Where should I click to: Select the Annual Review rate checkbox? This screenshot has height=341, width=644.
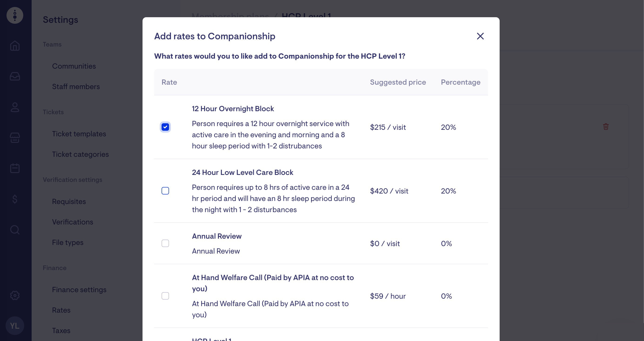click(x=165, y=244)
